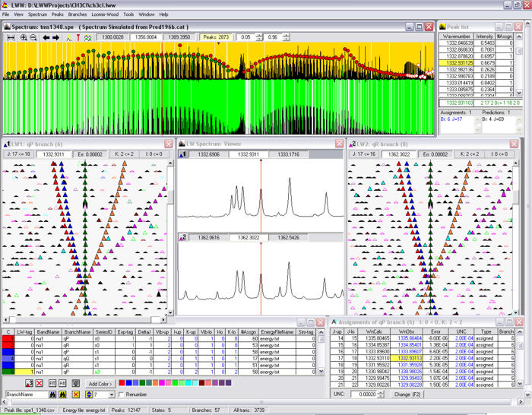Click the Add Color button
The image size is (532, 415).
click(100, 384)
